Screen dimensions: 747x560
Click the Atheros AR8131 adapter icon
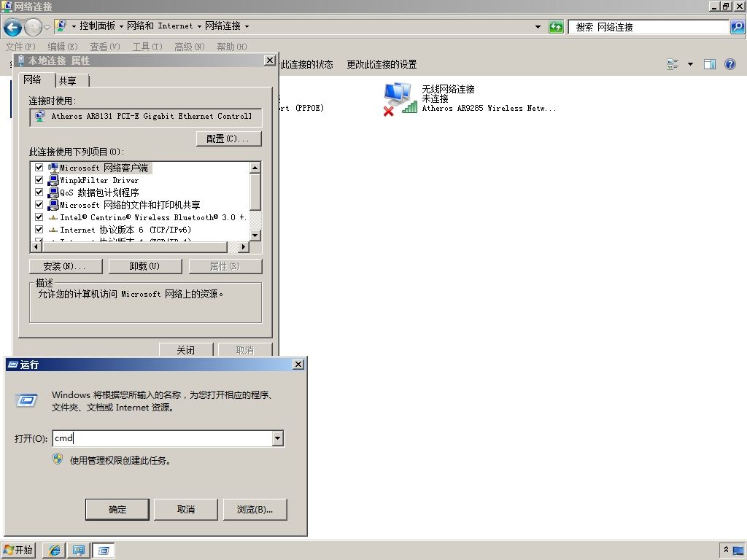[40, 116]
